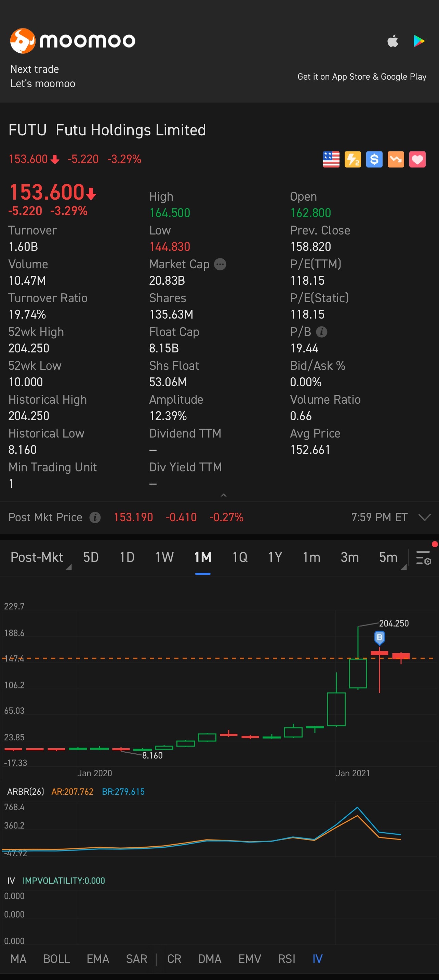Viewport: 439px width, 980px height.
Task: Tap the ARBR(26) indicator label
Action: [26, 791]
